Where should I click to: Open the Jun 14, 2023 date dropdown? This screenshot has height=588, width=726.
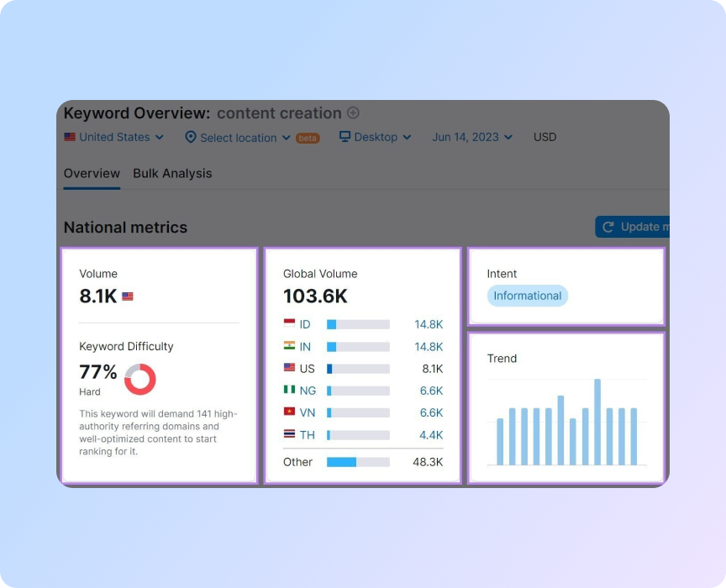pos(467,137)
